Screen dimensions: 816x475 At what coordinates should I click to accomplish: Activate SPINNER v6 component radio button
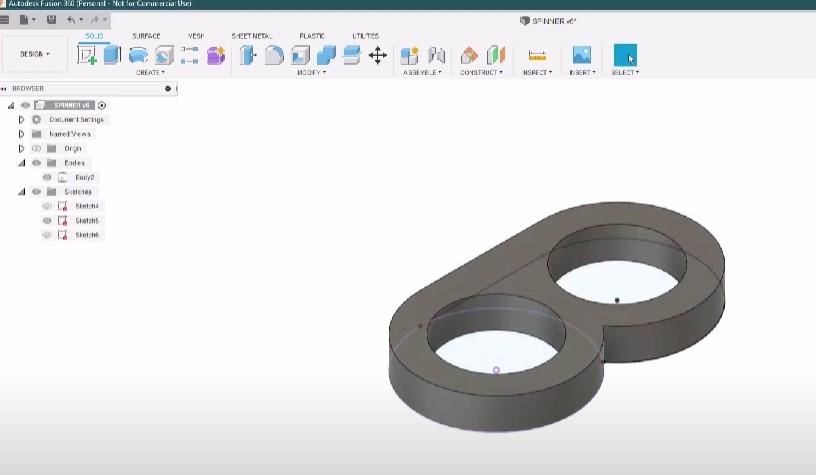(x=102, y=105)
